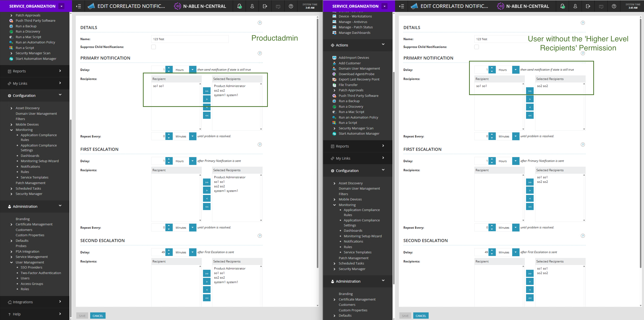
Task: Click the left panel's logout icon in header
Action: click(x=265, y=6)
